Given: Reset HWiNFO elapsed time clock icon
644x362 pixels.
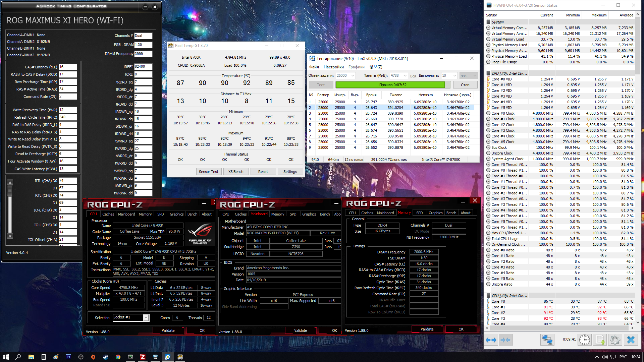Looking at the screenshot, I should (585, 340).
